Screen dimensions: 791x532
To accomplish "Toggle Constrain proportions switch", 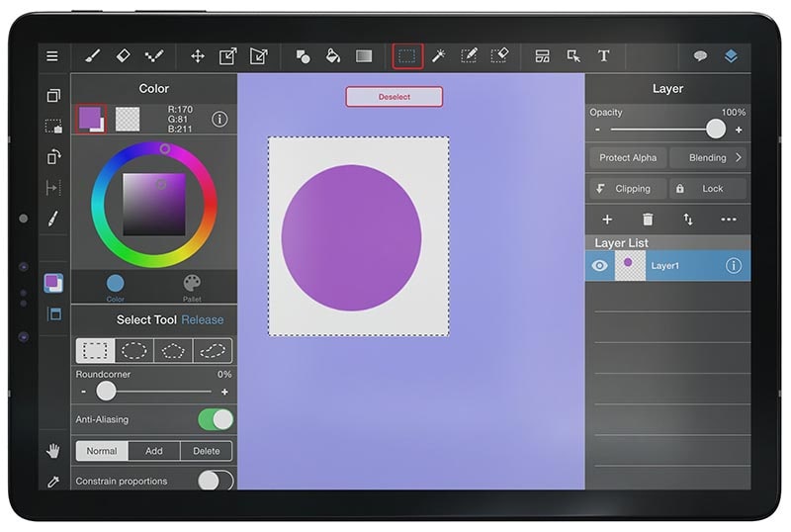I will pos(216,481).
